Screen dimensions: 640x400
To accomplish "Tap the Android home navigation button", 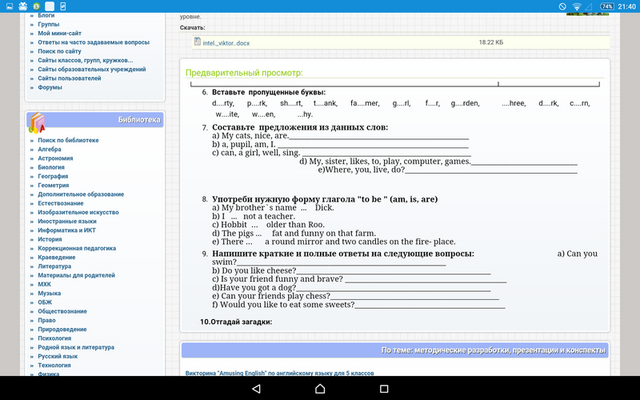I will 320,389.
